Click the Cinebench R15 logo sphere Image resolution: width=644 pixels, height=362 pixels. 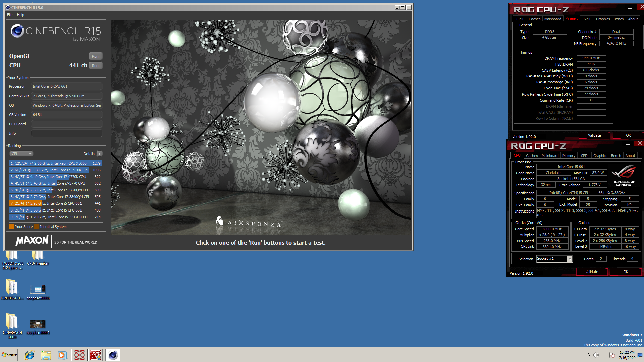coord(17,31)
